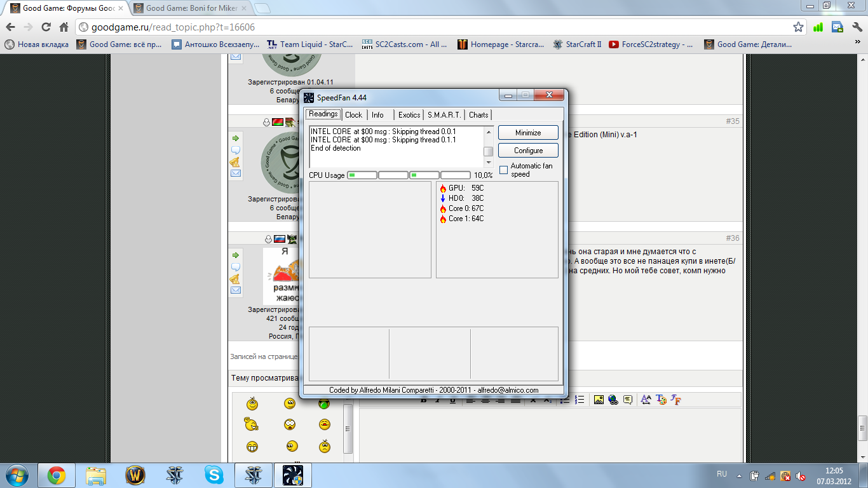Open the 'Антошко Всехзаепу...' bookmark
This screenshot has height=488, width=868.
[216, 44]
